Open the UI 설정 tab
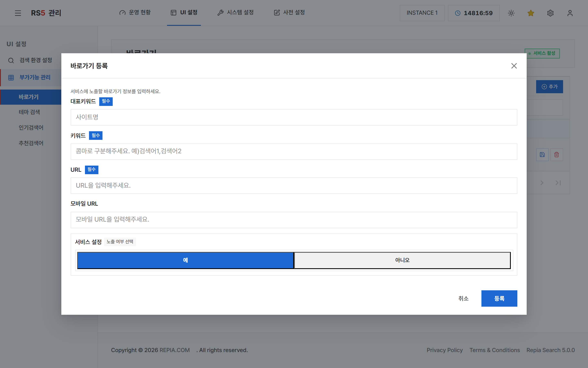588x368 pixels. tap(184, 12)
